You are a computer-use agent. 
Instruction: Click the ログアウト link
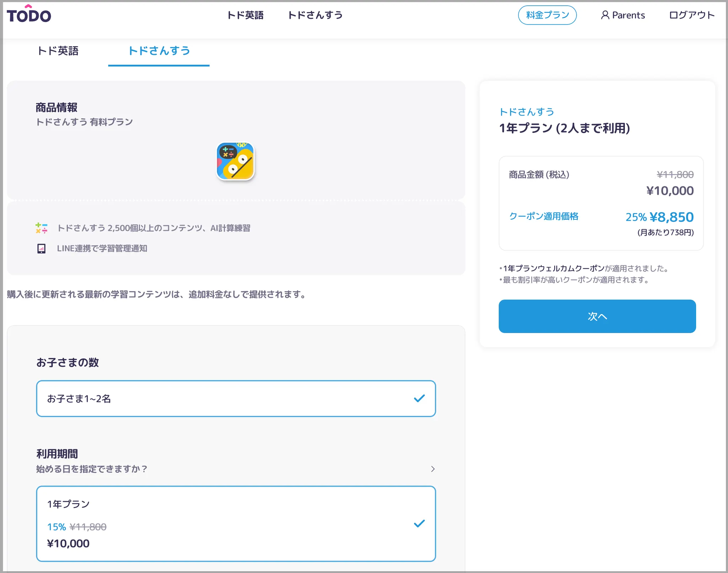pyautogui.click(x=691, y=15)
